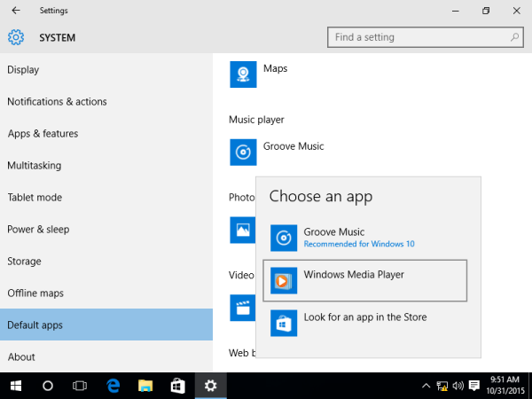Click the Choose an app heading

(x=321, y=197)
